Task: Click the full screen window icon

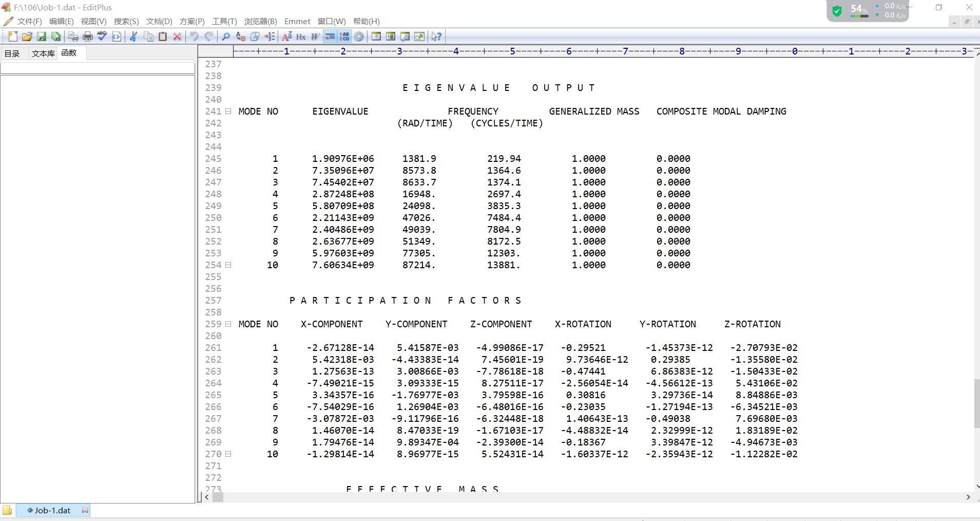Action: pos(419,36)
